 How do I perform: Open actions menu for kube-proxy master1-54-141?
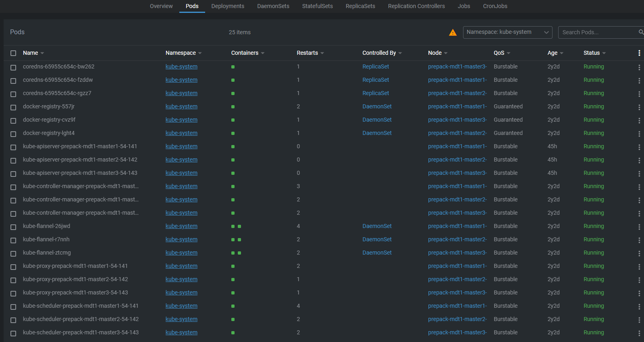click(x=639, y=267)
